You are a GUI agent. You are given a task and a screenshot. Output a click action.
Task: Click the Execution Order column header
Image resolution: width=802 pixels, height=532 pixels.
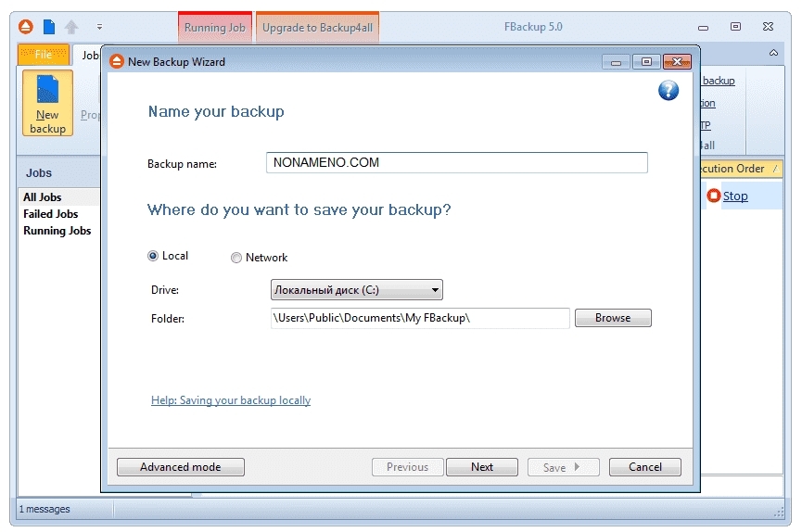click(741, 169)
